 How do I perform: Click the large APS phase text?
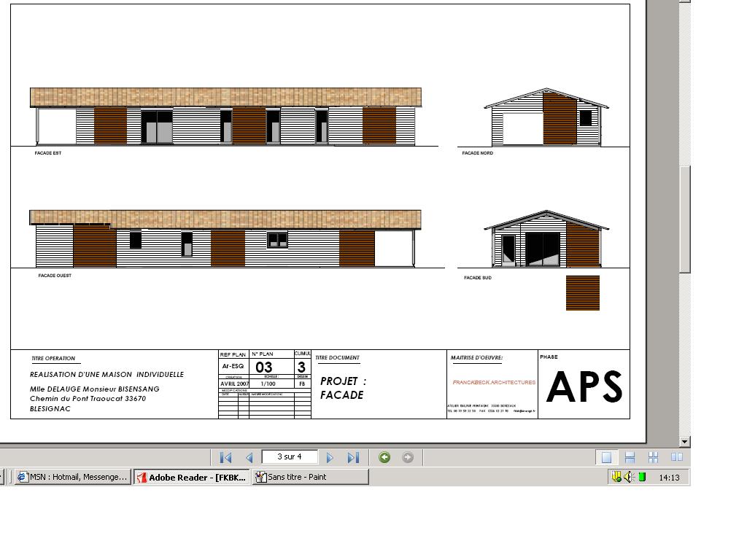(x=584, y=386)
